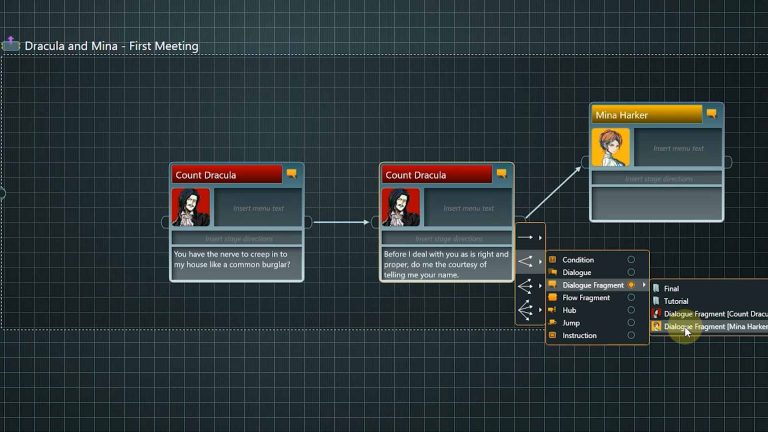Screen dimensions: 768x432
Task: Click the yellow Mina Harker title bar
Action: pyautogui.click(x=647, y=115)
